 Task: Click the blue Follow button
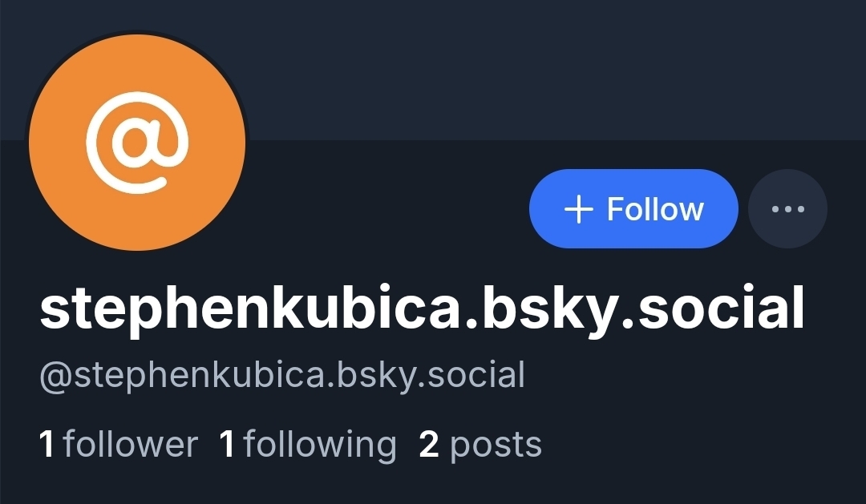(x=633, y=208)
